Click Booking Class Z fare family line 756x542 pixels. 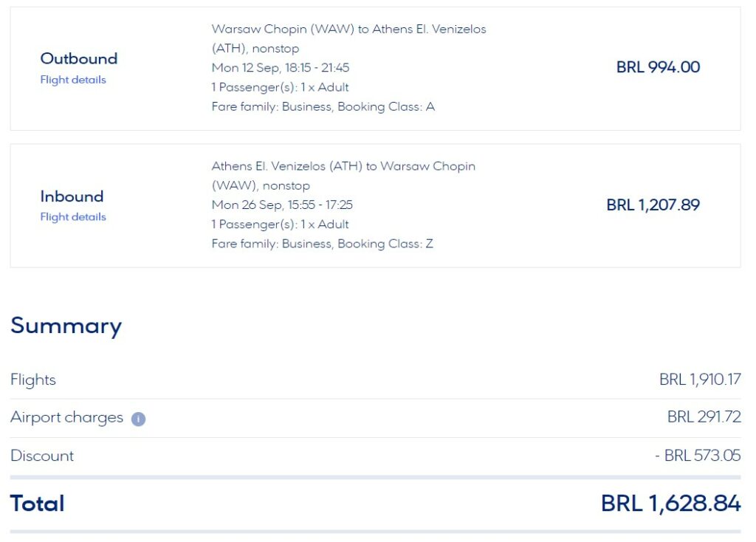322,244
